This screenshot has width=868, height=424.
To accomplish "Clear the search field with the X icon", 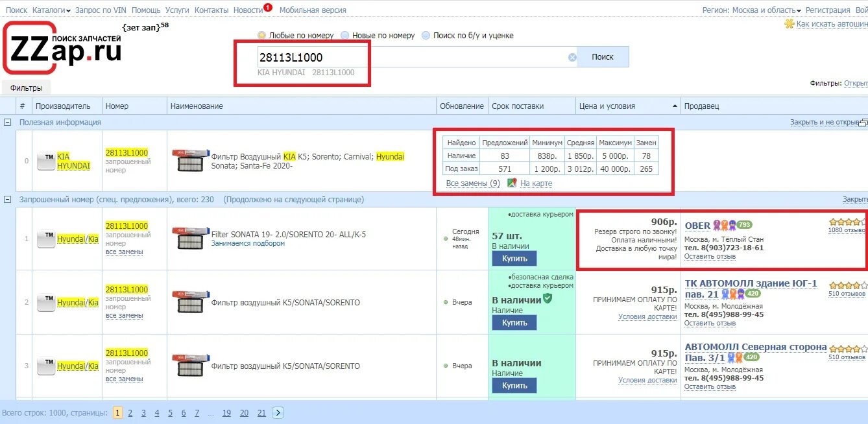I will pos(572,57).
